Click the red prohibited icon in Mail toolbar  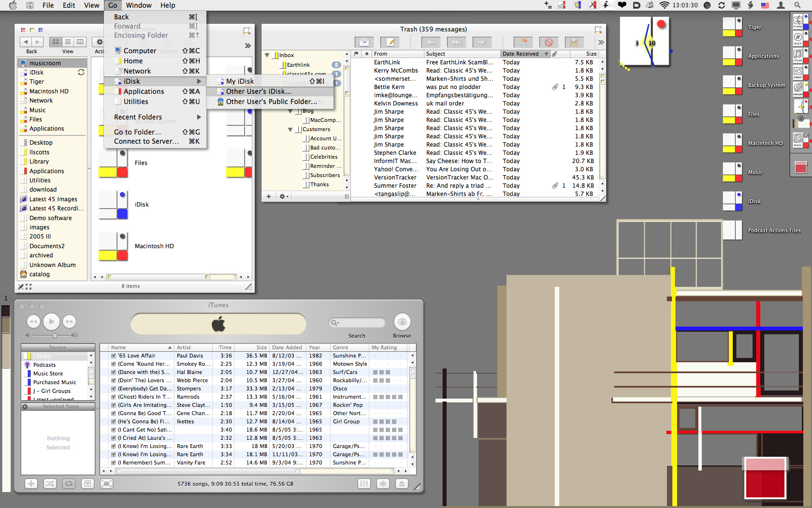pos(549,43)
